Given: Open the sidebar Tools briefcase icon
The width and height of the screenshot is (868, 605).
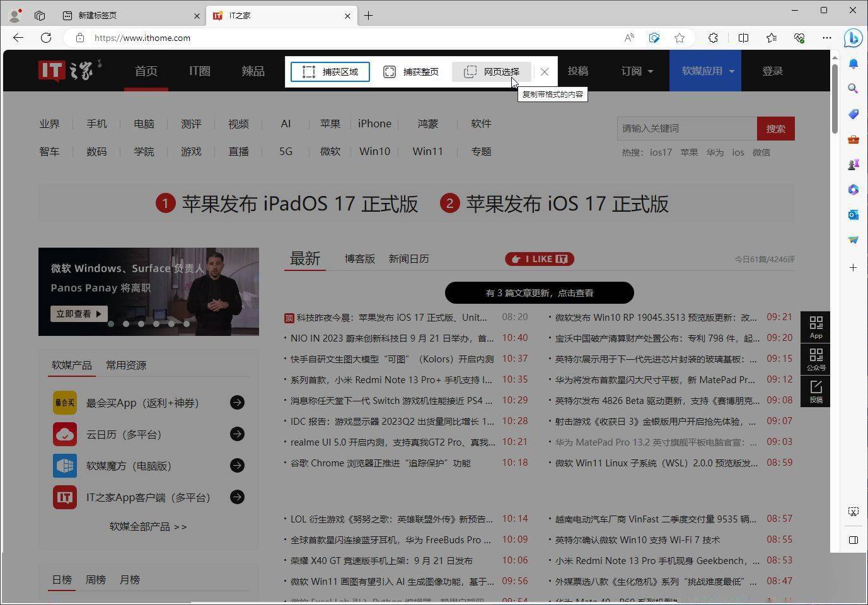Looking at the screenshot, I should point(854,139).
